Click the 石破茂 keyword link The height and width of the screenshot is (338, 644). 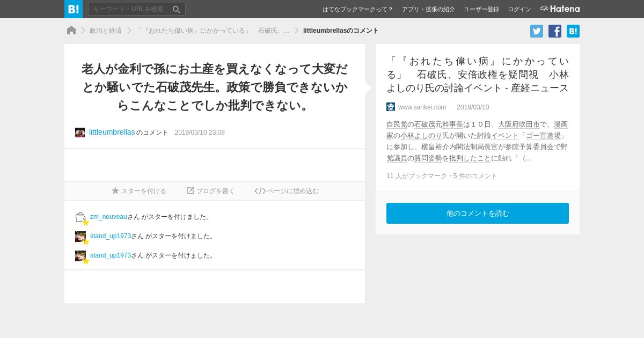pos(425,124)
